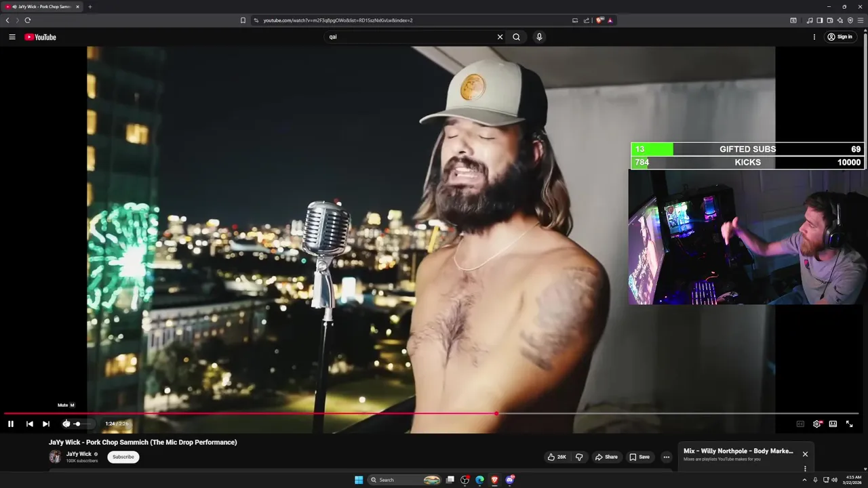
Task: Save the video to a playlist
Action: 639,457
